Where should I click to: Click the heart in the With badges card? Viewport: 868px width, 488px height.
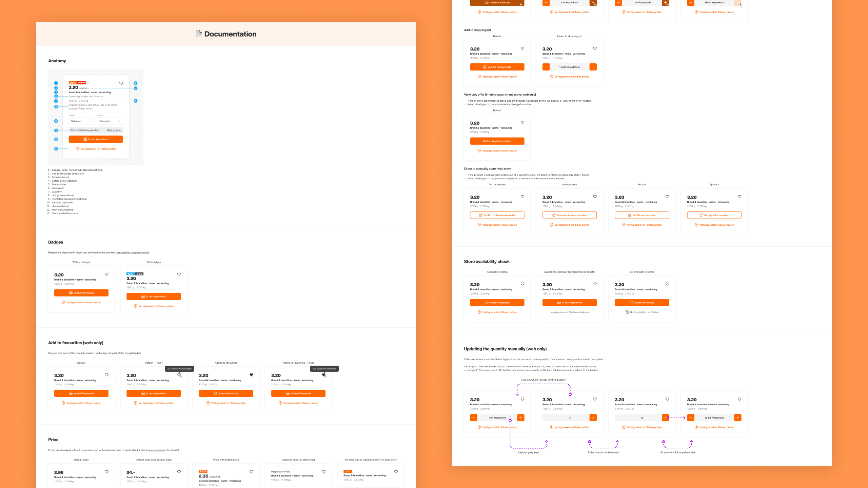click(179, 274)
